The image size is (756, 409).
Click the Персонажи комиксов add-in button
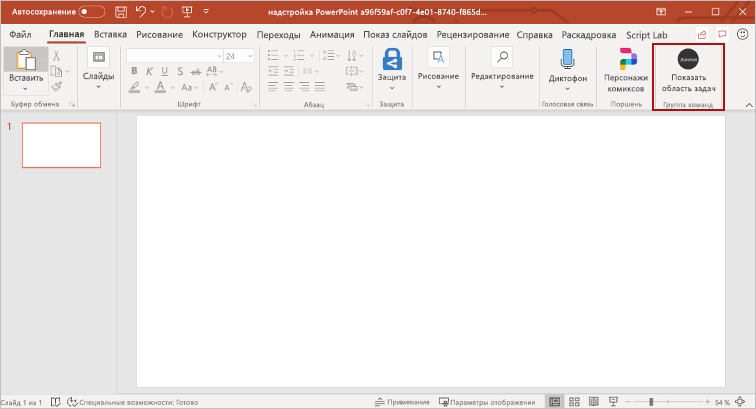(626, 70)
